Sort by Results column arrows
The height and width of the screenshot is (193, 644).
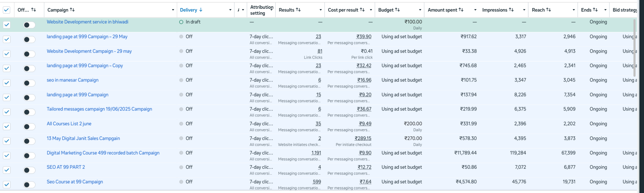click(x=298, y=10)
